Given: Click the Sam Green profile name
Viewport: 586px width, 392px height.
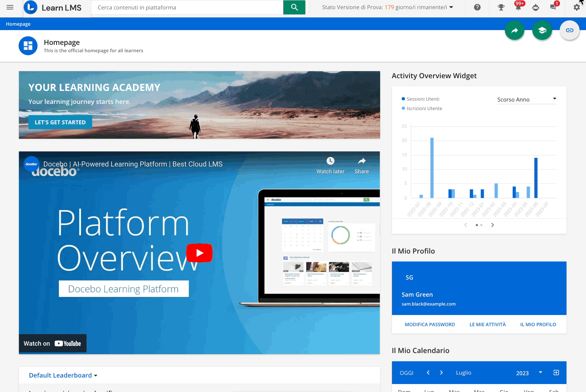Looking at the screenshot, I should 417,295.
